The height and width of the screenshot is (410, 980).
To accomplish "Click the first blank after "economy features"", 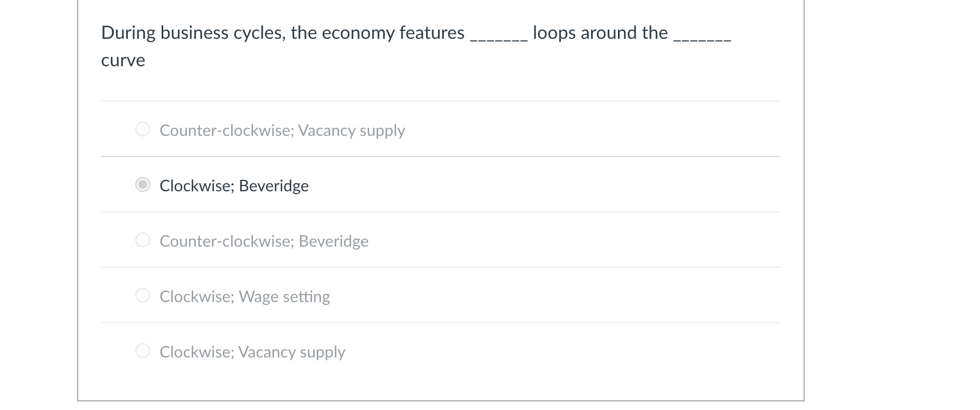I will 498,35.
